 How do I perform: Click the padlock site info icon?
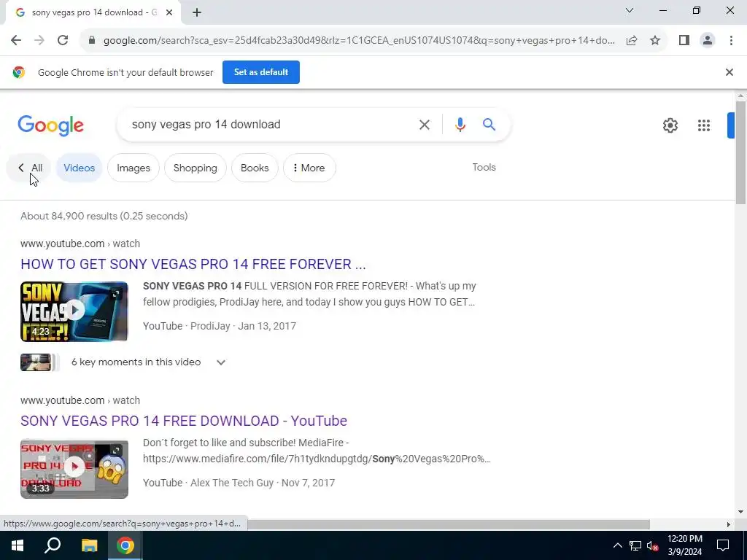click(x=92, y=41)
